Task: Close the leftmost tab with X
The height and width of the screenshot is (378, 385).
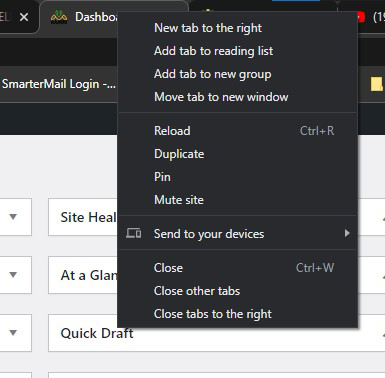Action: (x=24, y=17)
